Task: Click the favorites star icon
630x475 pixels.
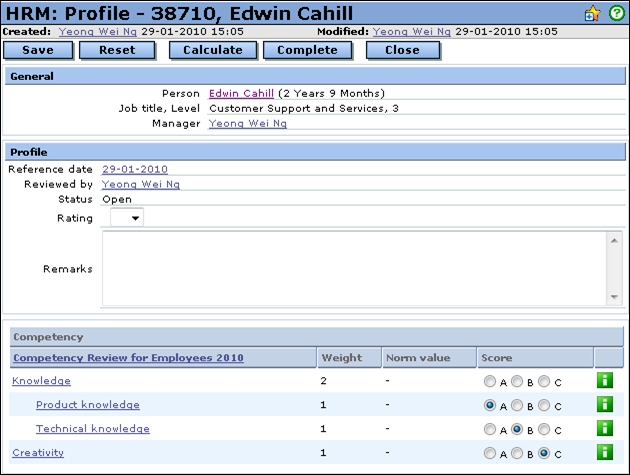Action: point(592,13)
